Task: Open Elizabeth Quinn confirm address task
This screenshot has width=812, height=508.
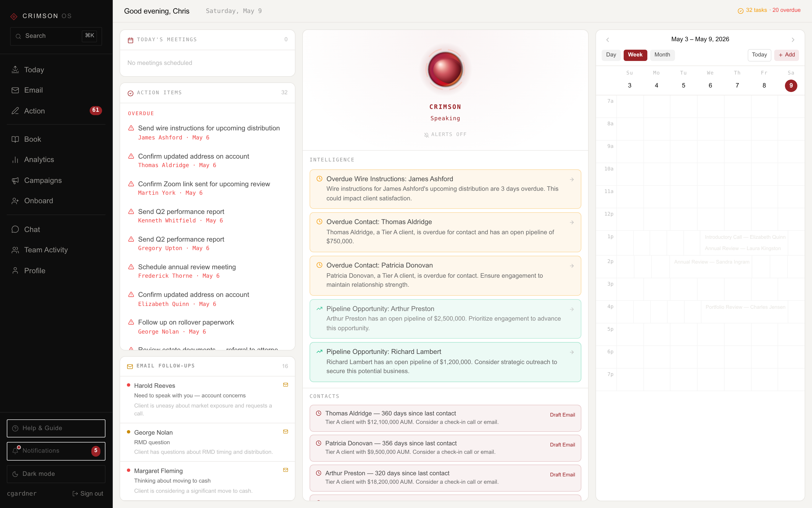Action: (207, 299)
